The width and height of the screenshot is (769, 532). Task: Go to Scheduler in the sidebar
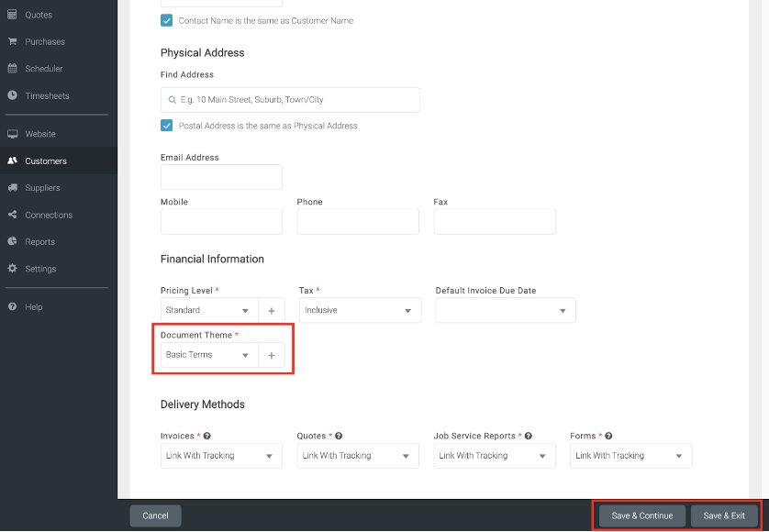pos(59,69)
